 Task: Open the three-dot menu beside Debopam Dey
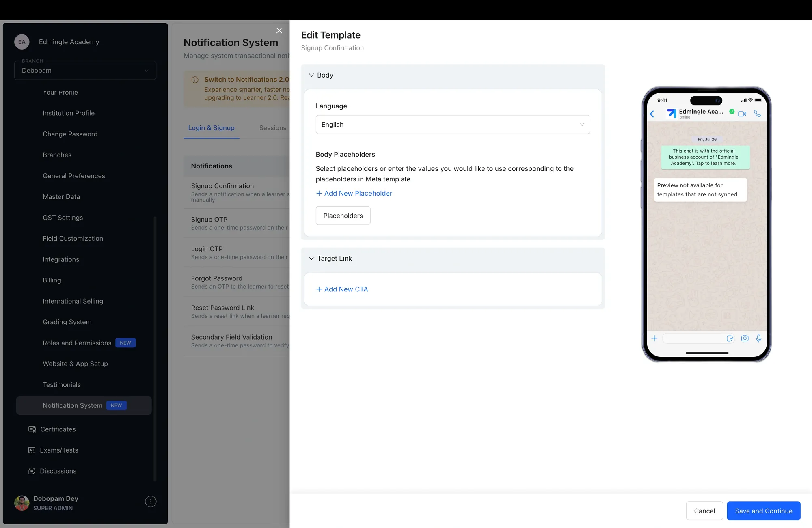(151, 502)
